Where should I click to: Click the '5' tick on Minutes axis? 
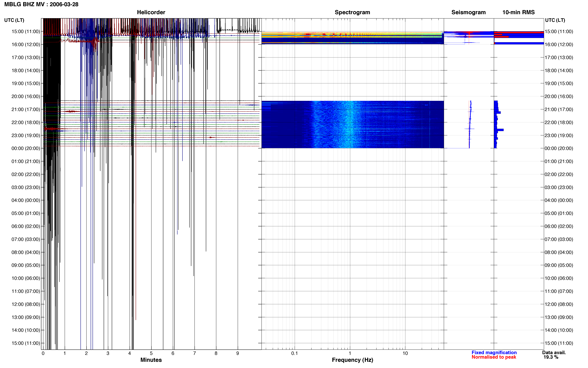pyautogui.click(x=151, y=353)
